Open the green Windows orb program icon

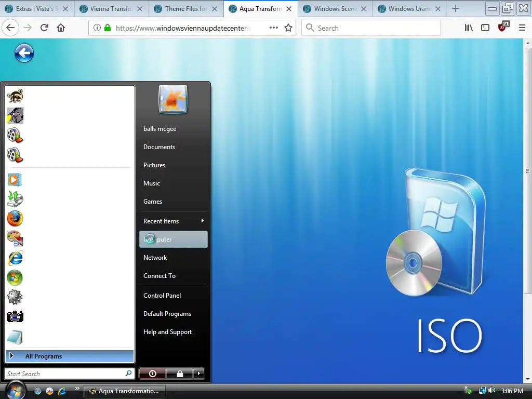(15, 278)
